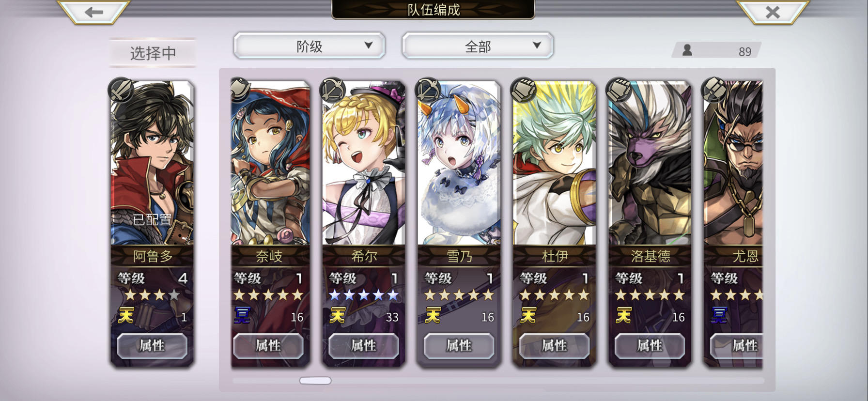Click the member count icon showing 89
Screen dimensions: 868x401
(x=687, y=50)
